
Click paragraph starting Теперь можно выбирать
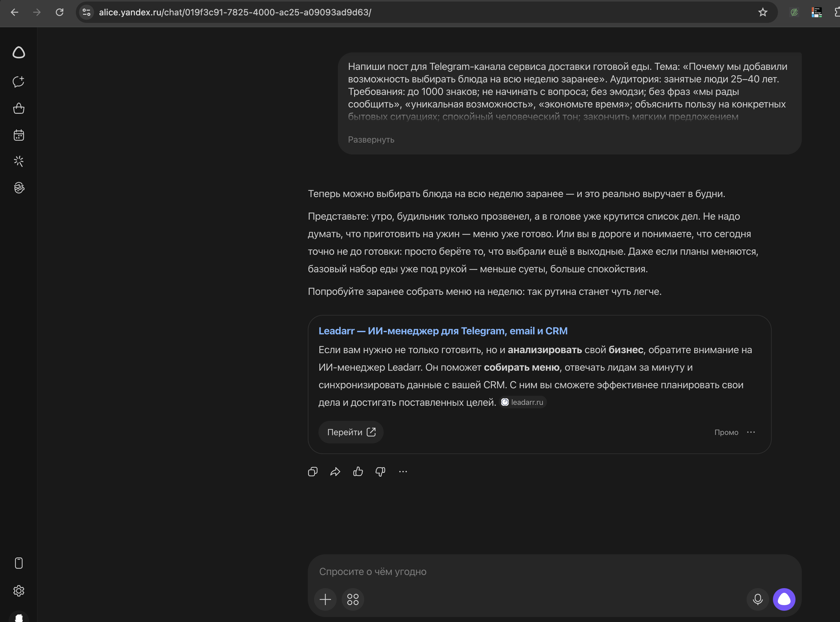(516, 194)
